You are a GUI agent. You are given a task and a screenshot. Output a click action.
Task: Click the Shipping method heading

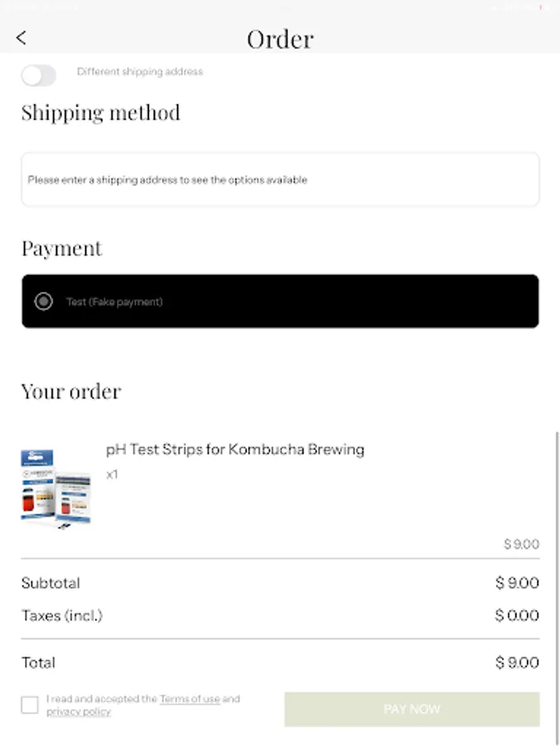coord(100,112)
